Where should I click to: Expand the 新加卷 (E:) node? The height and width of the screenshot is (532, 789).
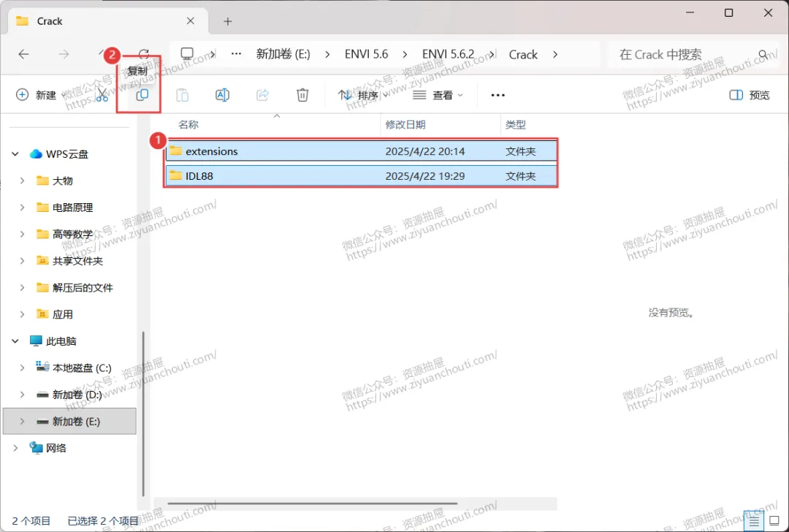[22, 421]
